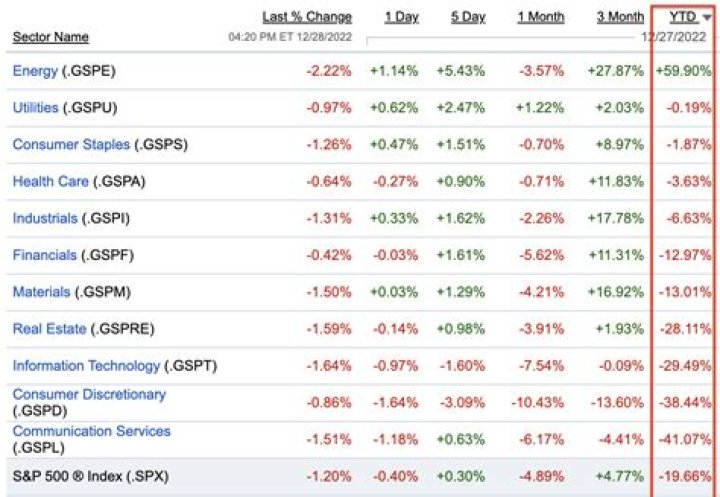
Task: Select the 3 Month column header
Action: (x=620, y=17)
